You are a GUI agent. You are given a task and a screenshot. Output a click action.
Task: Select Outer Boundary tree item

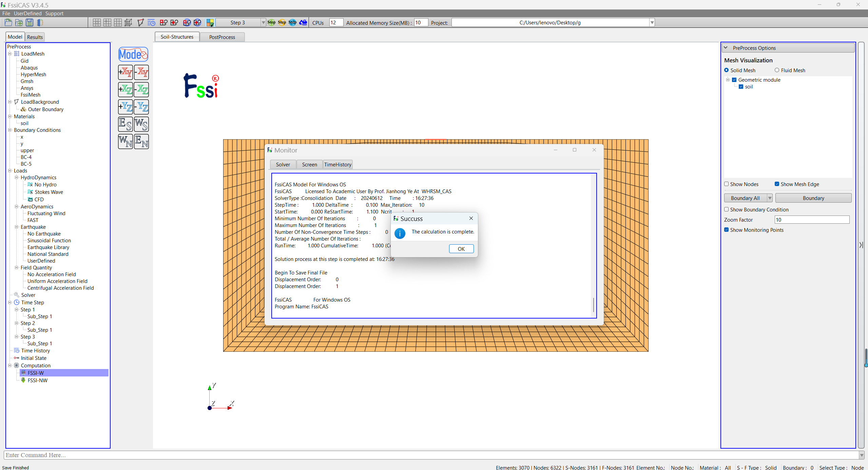click(x=46, y=109)
